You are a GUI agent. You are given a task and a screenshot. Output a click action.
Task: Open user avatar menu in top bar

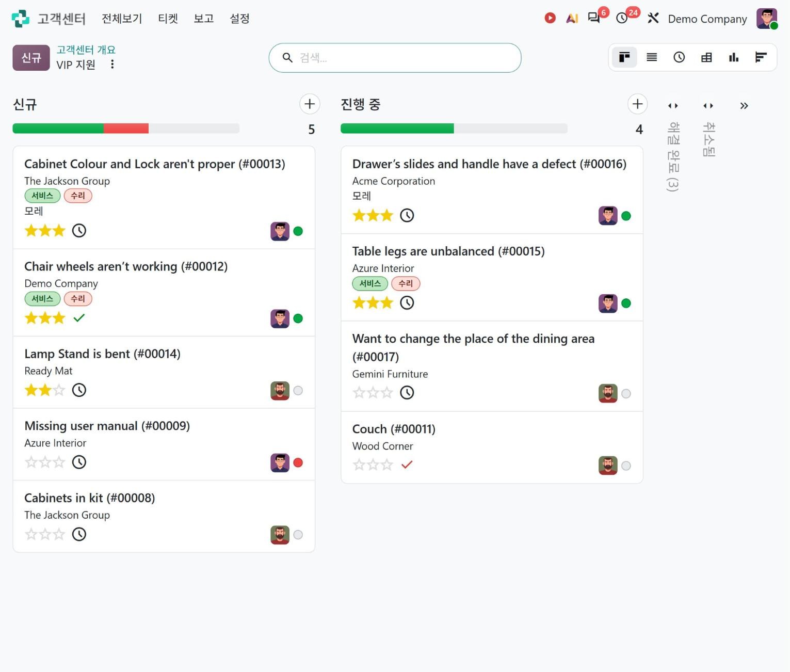point(767,19)
